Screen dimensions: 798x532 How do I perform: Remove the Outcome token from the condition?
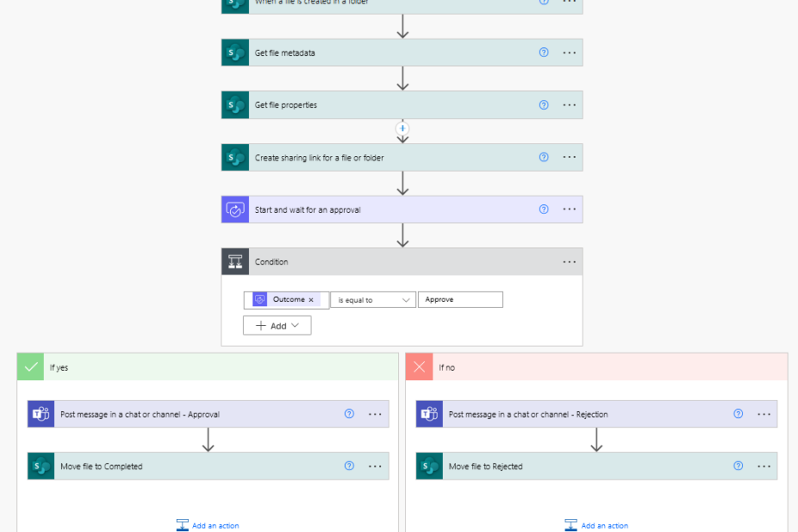[311, 299]
